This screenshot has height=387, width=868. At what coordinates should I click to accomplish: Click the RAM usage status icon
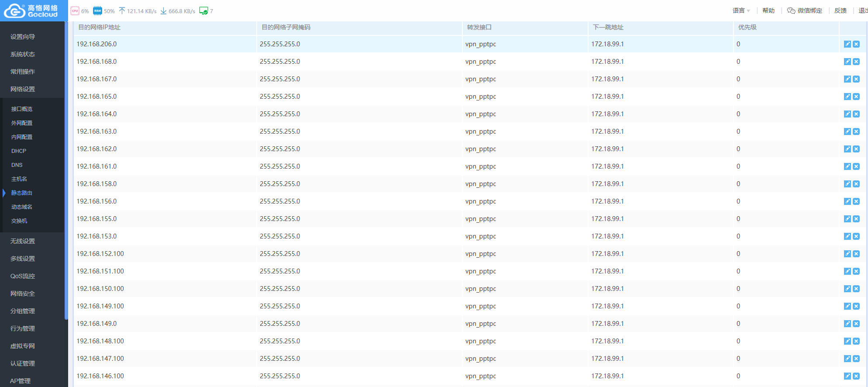[97, 11]
